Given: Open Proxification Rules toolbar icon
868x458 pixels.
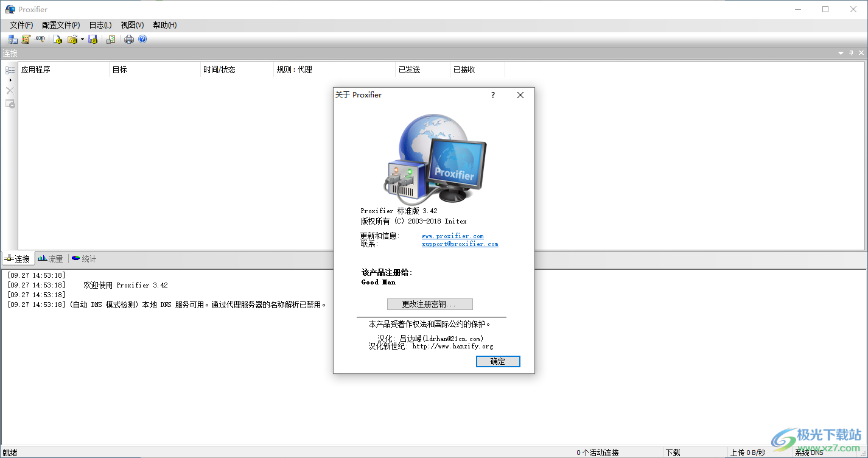Looking at the screenshot, I should click(x=26, y=40).
